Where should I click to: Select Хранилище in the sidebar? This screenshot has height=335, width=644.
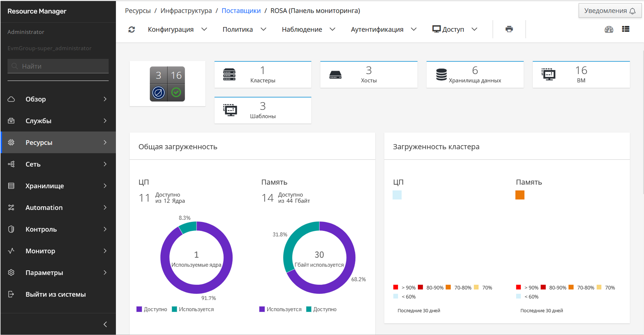(58, 186)
